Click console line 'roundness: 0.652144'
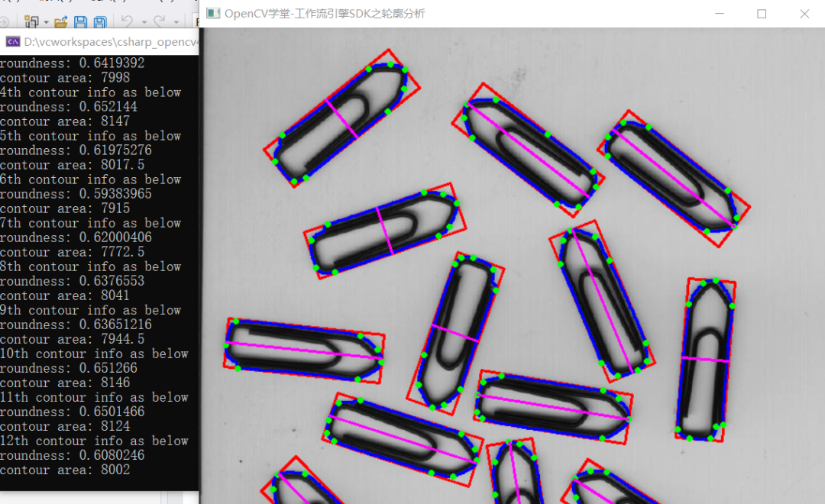Viewport: 825px width, 504px height. pyautogui.click(x=69, y=107)
